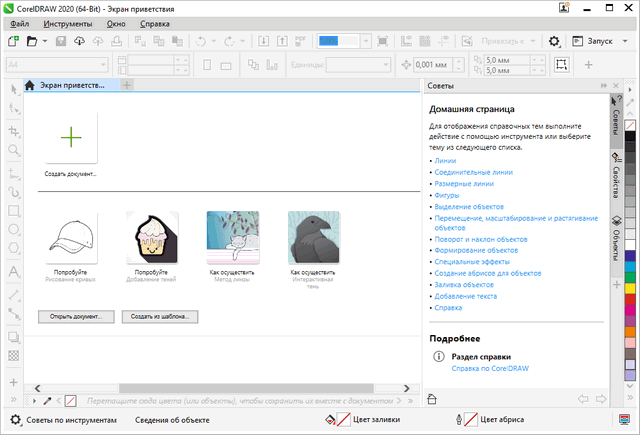Select the Text tool in toolbox
Screen dimensions: 640x435
14,271
